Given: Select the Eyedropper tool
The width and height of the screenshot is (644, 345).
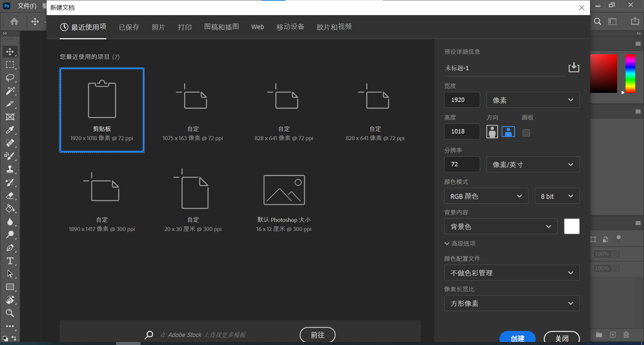Looking at the screenshot, I should coord(10,130).
